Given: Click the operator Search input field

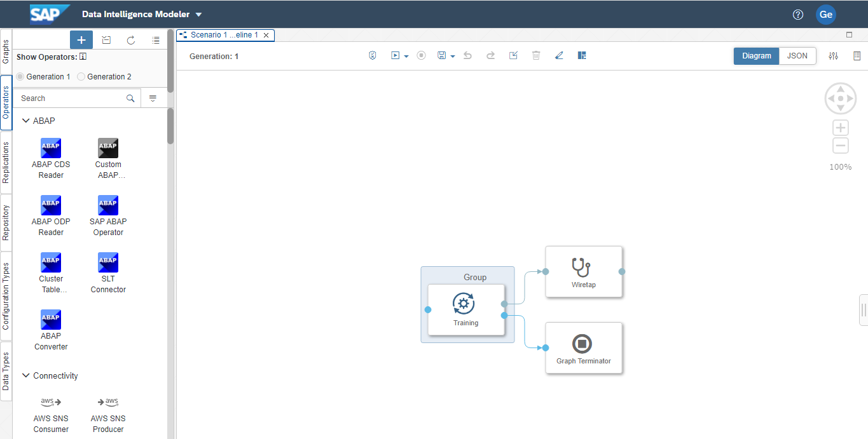Looking at the screenshot, I should pos(69,98).
